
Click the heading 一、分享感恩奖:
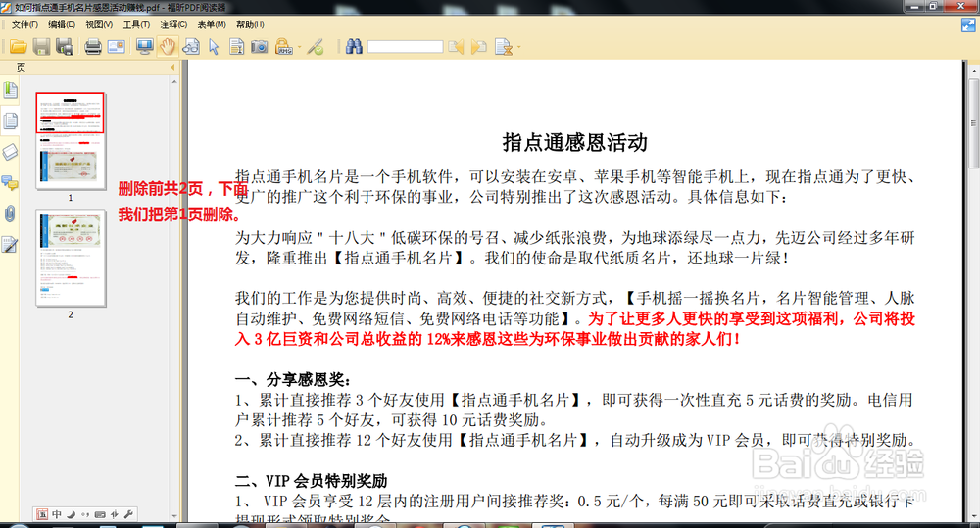[292, 379]
